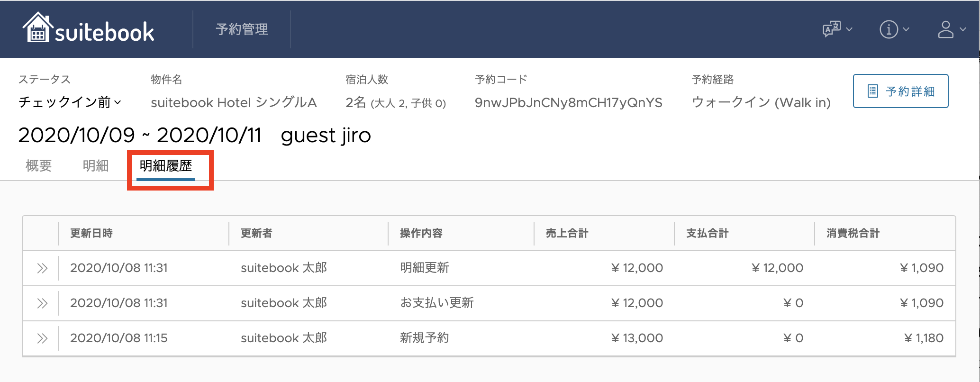
Task: Open the チェックイン前 status dropdown
Action: coord(70,102)
